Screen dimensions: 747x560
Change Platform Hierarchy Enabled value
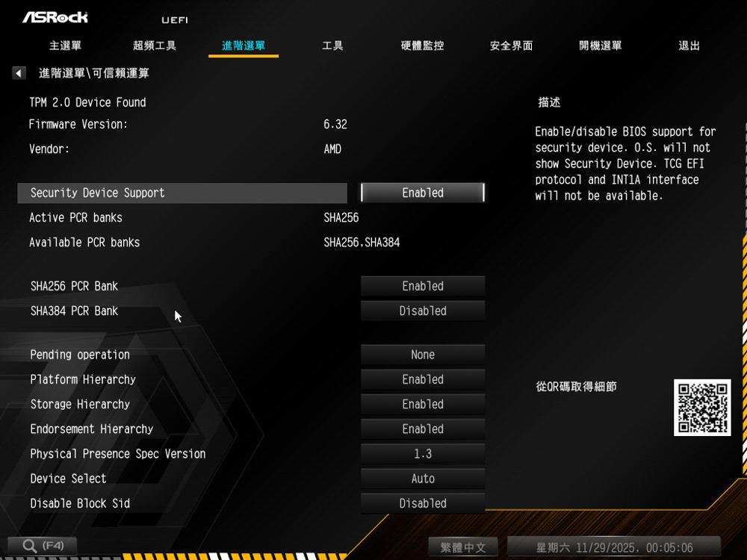423,379
